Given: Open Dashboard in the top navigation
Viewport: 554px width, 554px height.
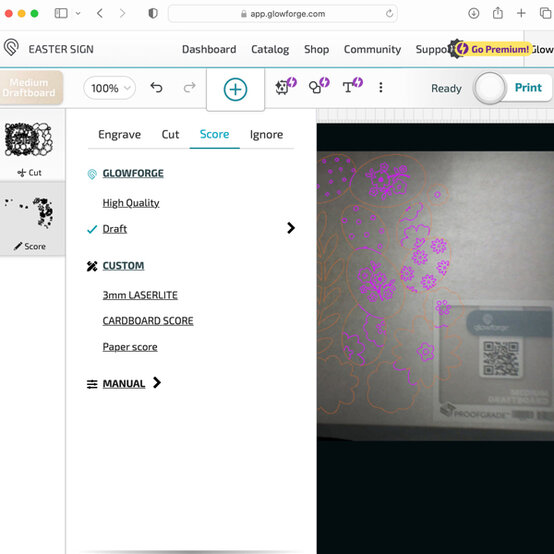Looking at the screenshot, I should 209,49.
